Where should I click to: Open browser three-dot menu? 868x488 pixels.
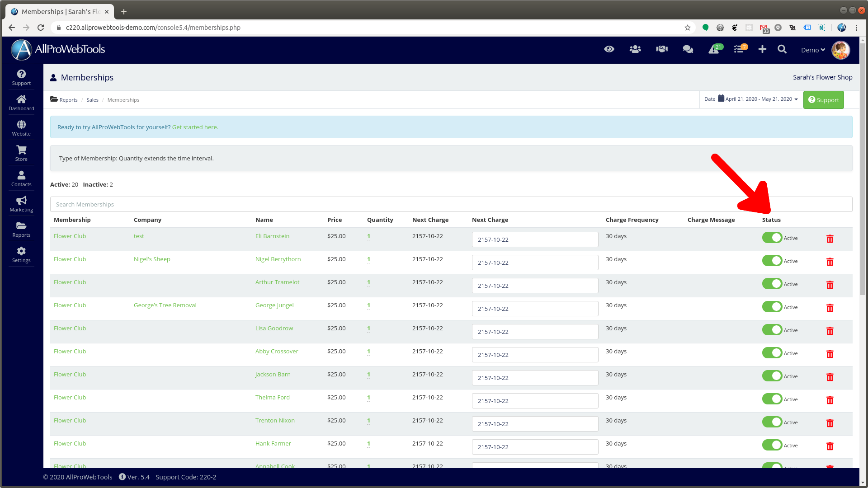point(856,28)
